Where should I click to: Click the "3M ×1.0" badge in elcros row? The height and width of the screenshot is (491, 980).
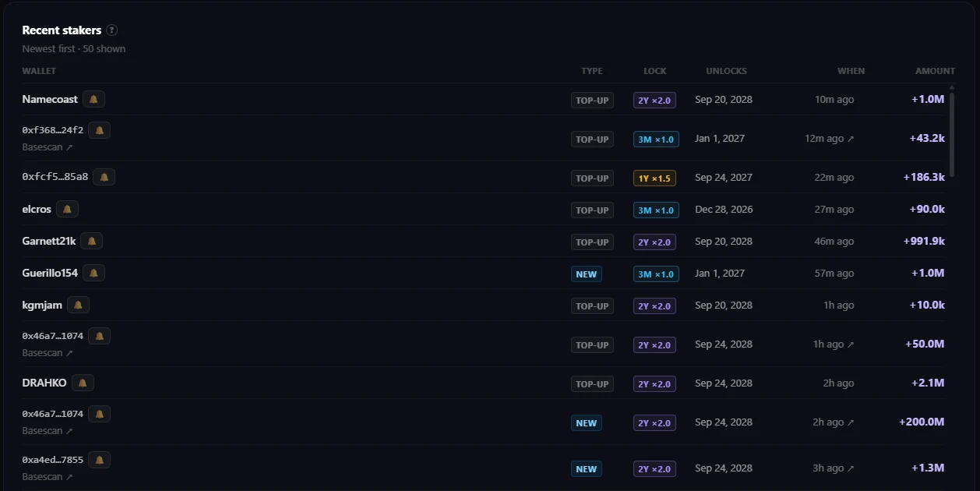point(656,210)
